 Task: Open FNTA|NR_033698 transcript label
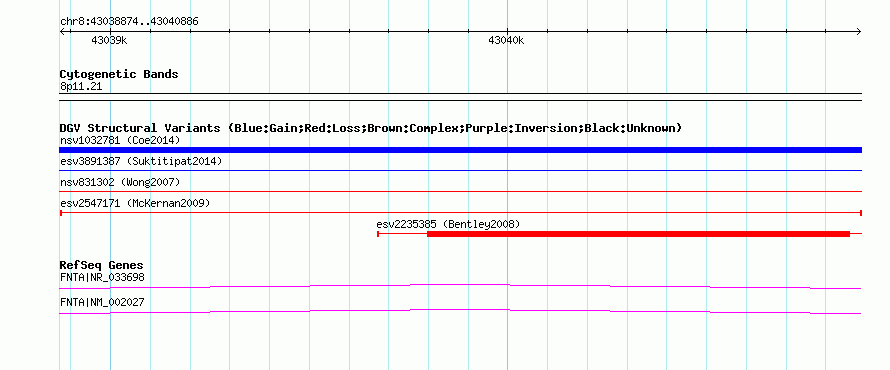102,278
